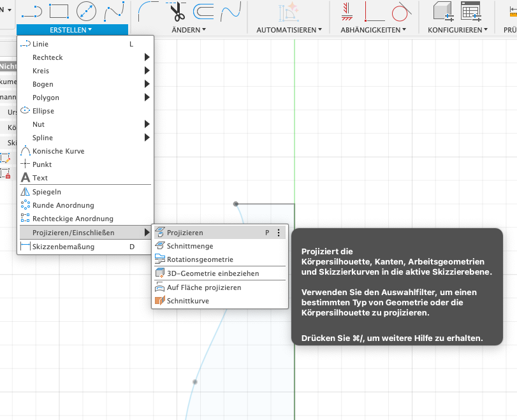Click Skizzenbemaßung in the menu
Screen dimensions: 517x420
[x=63, y=247]
